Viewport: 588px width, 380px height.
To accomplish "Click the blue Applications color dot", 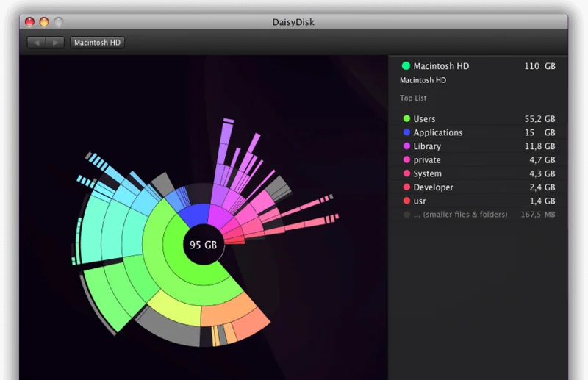I will 406,133.
